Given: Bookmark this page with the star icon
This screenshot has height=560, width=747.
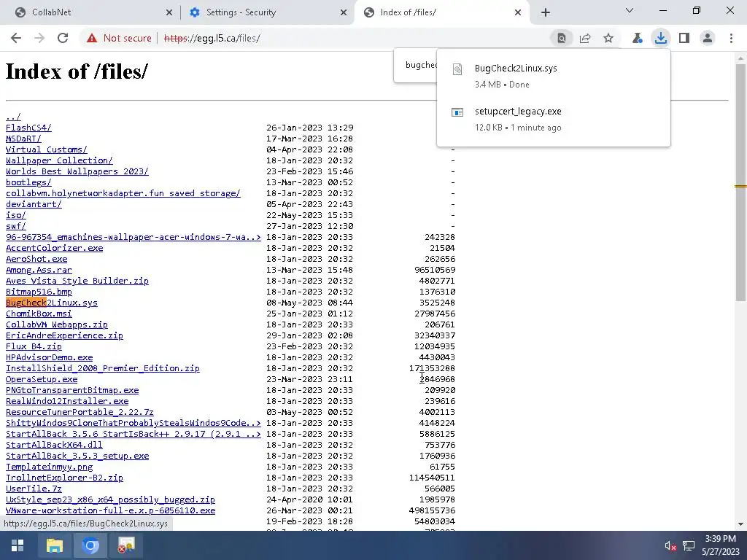Looking at the screenshot, I should (608, 38).
